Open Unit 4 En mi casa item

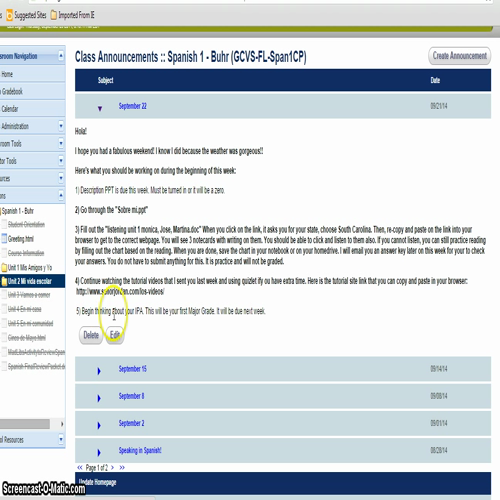point(25,309)
